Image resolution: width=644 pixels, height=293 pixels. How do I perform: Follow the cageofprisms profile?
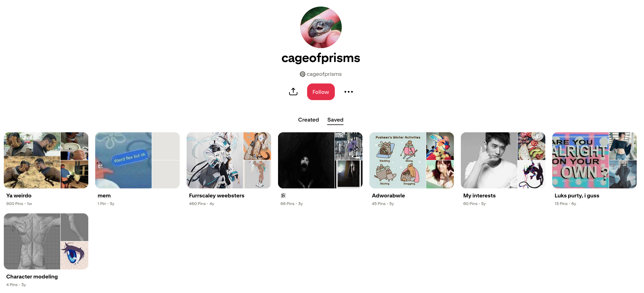pos(321,92)
